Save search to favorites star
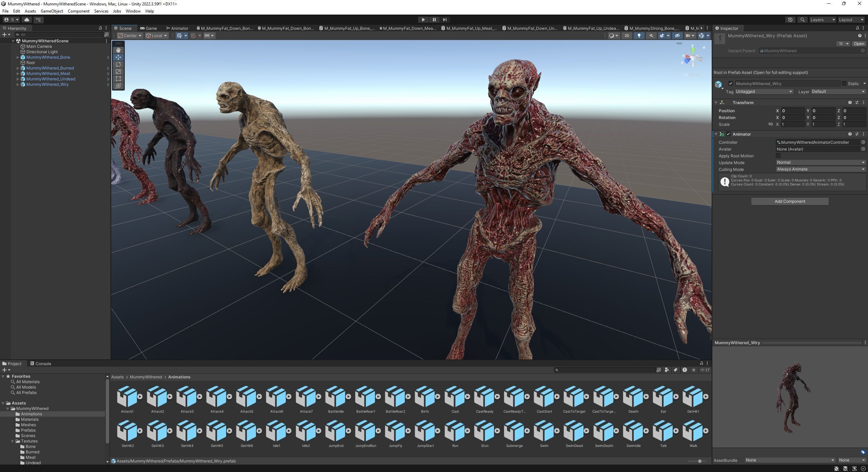 (x=694, y=370)
